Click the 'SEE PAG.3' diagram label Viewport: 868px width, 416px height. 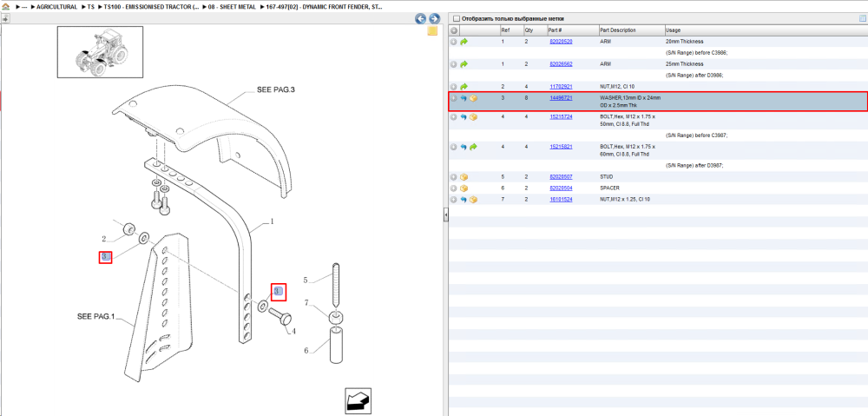(276, 89)
